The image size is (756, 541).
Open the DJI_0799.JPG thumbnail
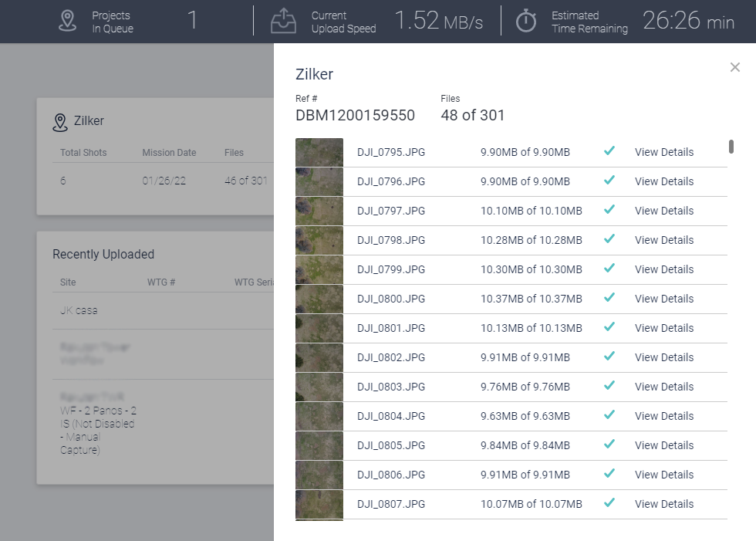[319, 269]
